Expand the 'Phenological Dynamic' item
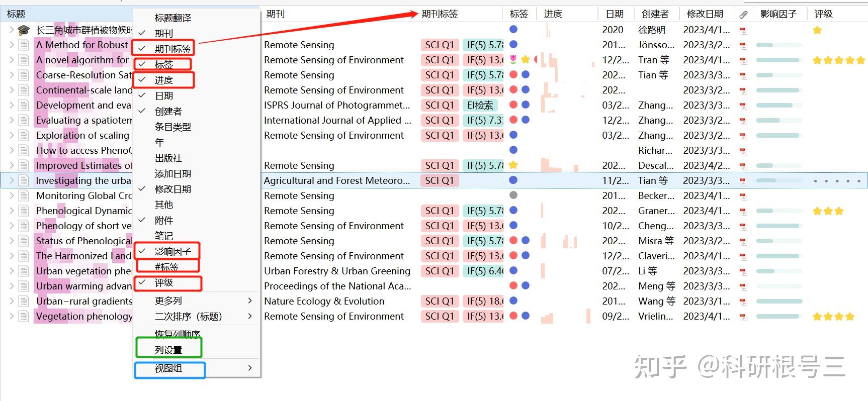 (x=12, y=211)
